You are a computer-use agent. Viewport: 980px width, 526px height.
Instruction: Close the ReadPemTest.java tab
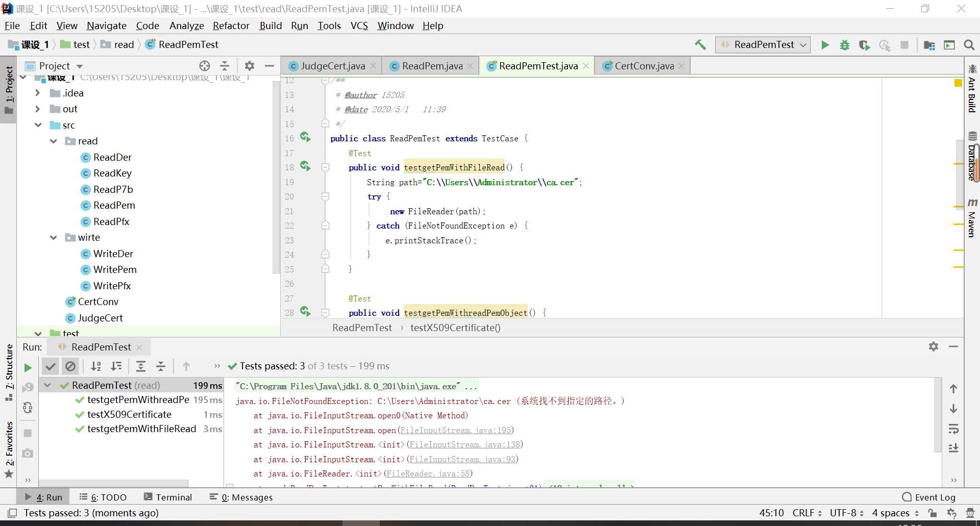[585, 66]
